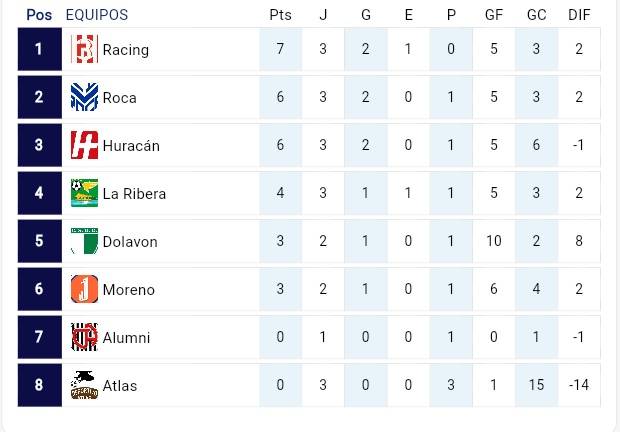Click the Atlas team crest icon
Image resolution: width=620 pixels, height=432 pixels.
click(x=84, y=386)
